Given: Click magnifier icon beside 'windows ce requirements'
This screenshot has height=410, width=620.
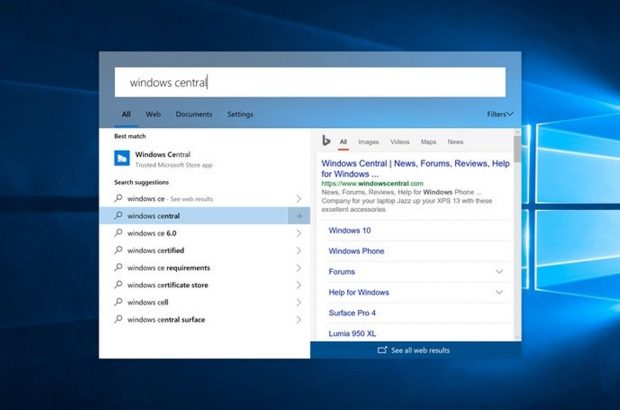Looking at the screenshot, I should [118, 267].
